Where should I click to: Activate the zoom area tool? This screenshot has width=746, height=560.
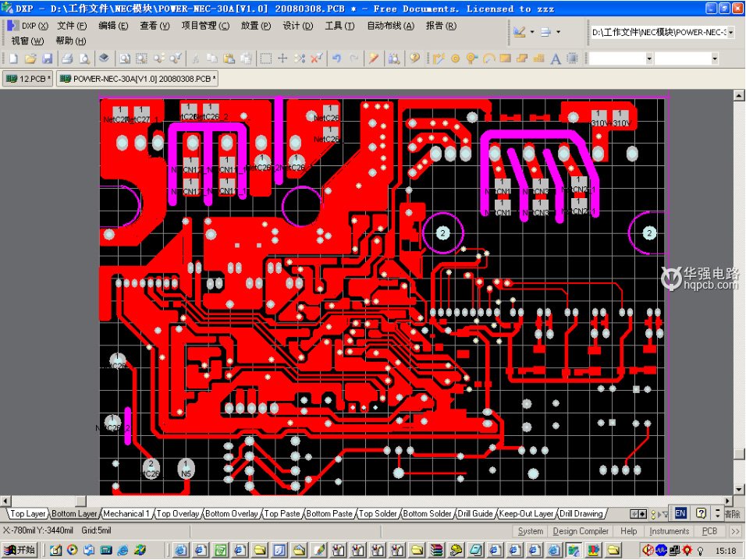[143, 58]
